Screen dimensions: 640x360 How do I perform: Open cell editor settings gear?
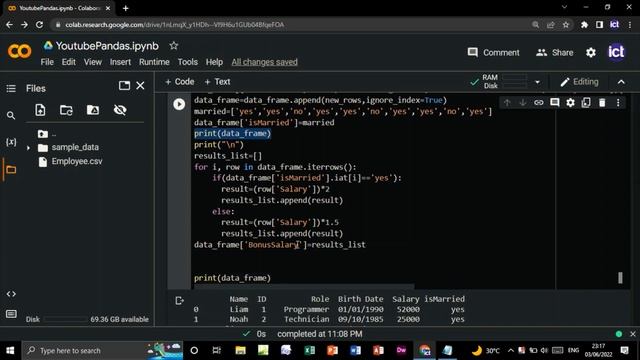point(570,102)
